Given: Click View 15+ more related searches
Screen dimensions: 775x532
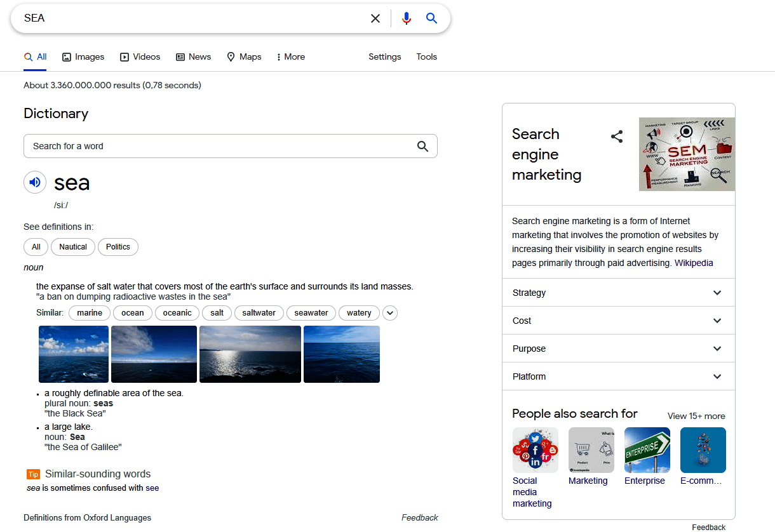Looking at the screenshot, I should (696, 416).
